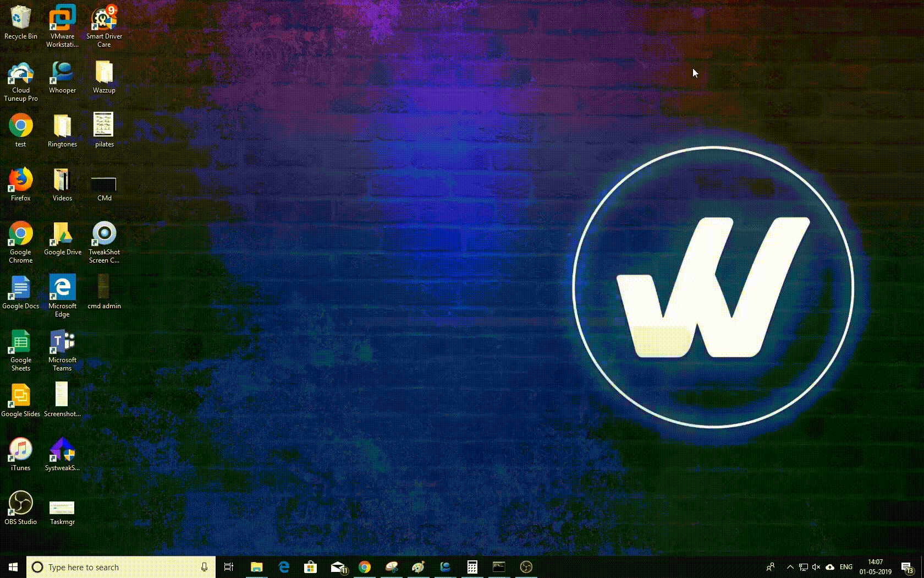Select the Microsoft Teams shortcut
Screen dimensions: 924x578
(x=62, y=350)
